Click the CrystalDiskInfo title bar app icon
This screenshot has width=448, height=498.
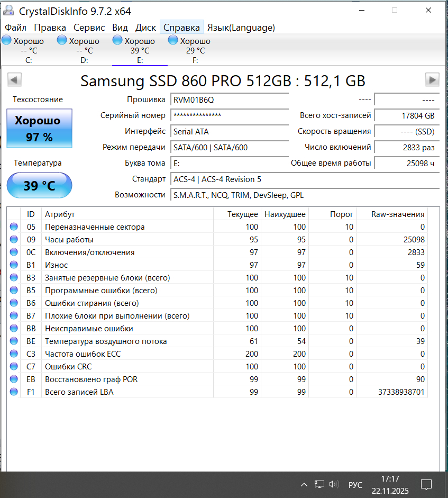point(8,11)
